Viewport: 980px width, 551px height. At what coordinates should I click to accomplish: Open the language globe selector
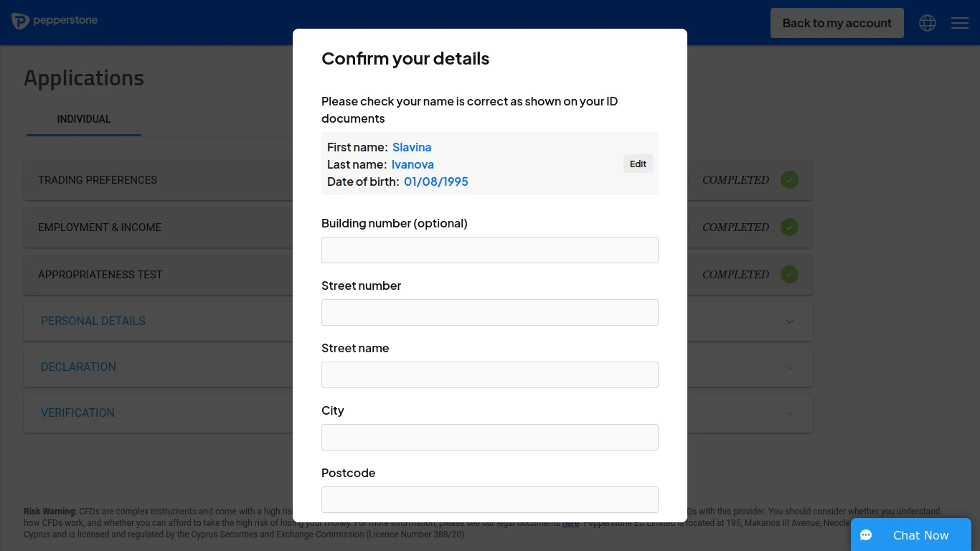click(928, 23)
